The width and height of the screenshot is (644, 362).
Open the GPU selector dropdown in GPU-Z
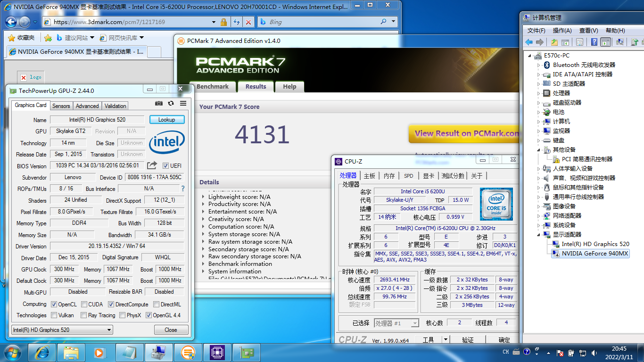pos(62,330)
